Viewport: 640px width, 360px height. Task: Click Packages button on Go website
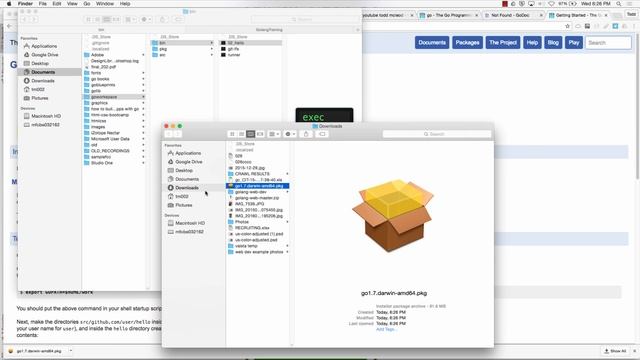(x=467, y=42)
